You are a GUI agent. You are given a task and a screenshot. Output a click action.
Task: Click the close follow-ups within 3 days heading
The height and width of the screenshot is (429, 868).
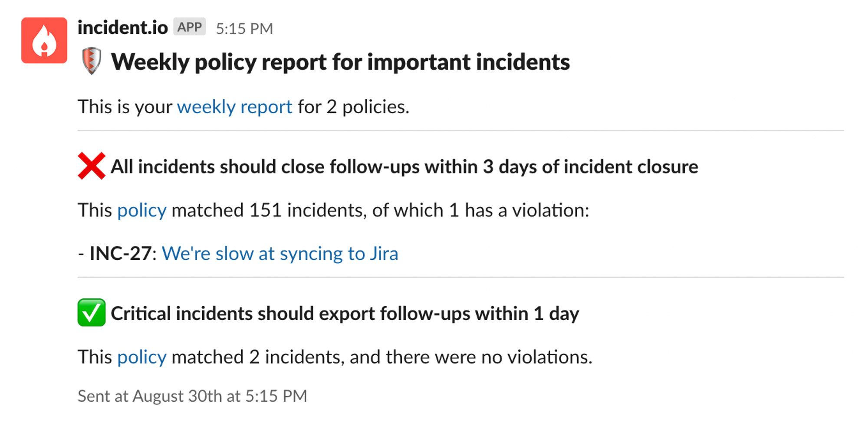click(404, 167)
